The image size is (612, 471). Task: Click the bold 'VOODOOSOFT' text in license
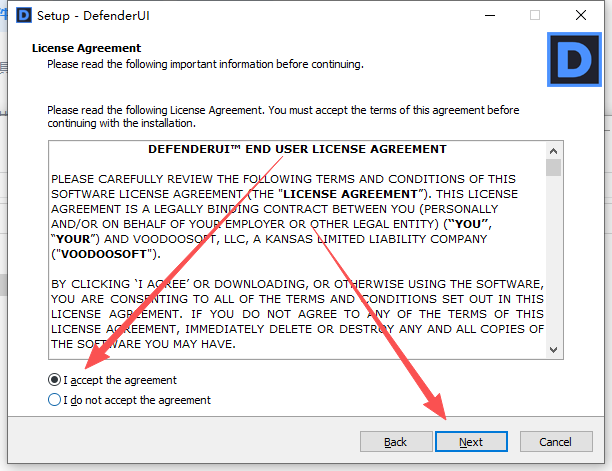(x=104, y=254)
